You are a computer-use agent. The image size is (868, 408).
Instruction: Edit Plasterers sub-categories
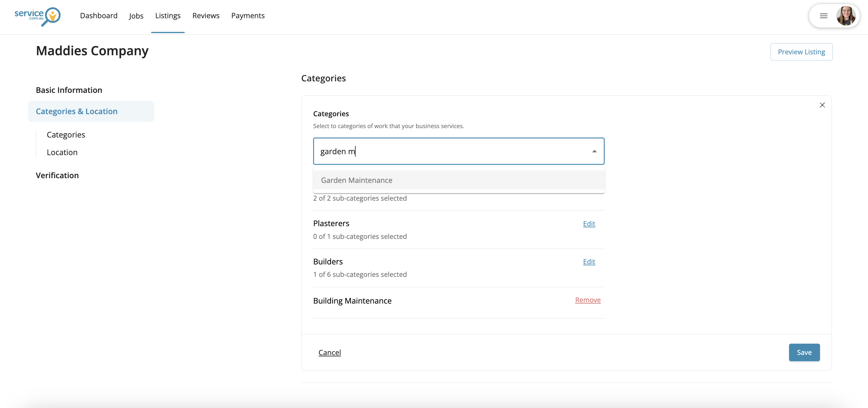pos(589,224)
